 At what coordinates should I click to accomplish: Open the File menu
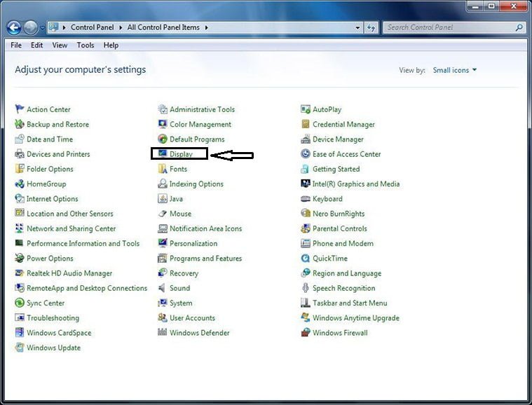tap(16, 45)
